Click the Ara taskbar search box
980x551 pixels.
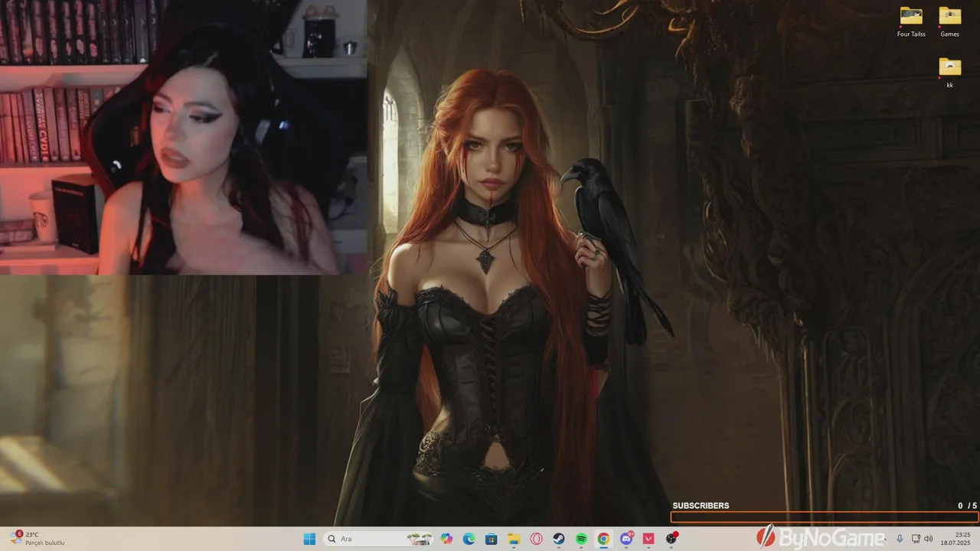(378, 539)
